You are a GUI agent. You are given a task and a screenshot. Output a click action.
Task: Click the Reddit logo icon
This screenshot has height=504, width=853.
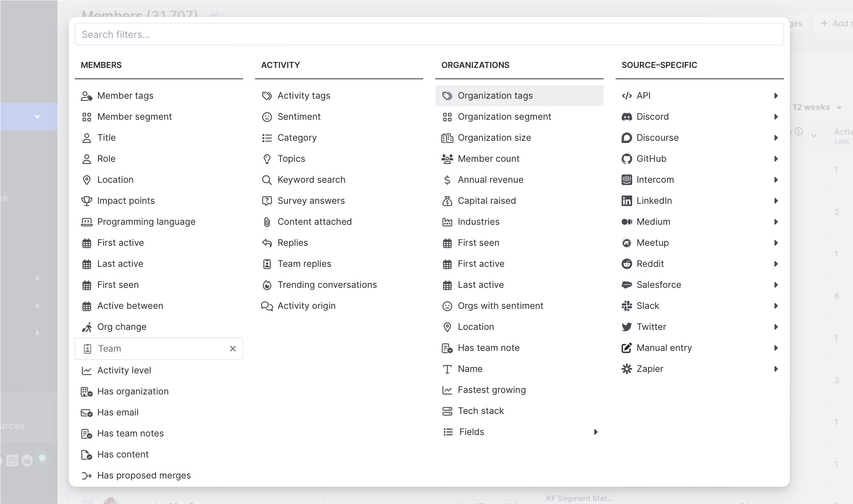pos(627,264)
